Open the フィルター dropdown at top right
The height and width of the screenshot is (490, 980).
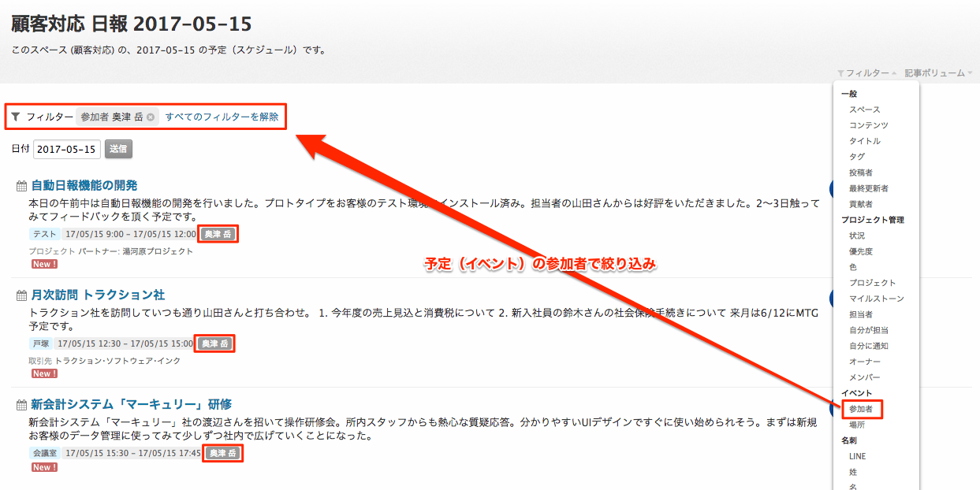click(866, 72)
